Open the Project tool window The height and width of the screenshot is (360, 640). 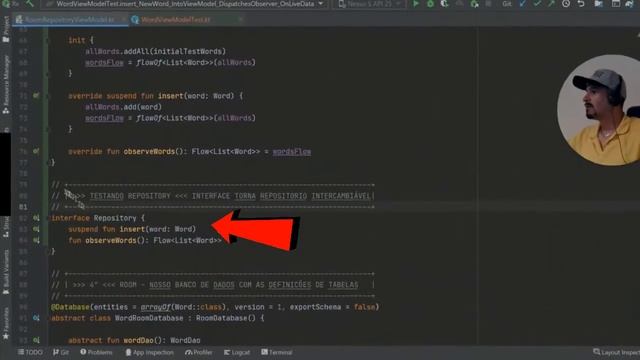coord(6,29)
